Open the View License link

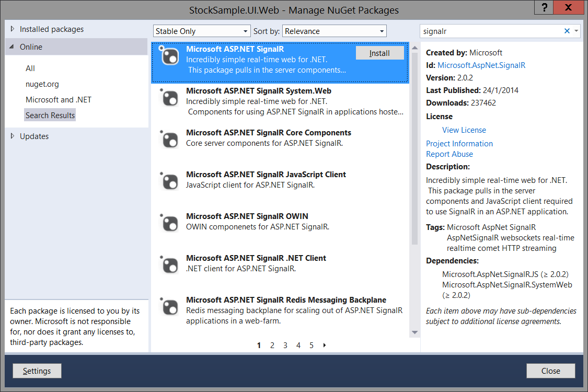click(464, 130)
